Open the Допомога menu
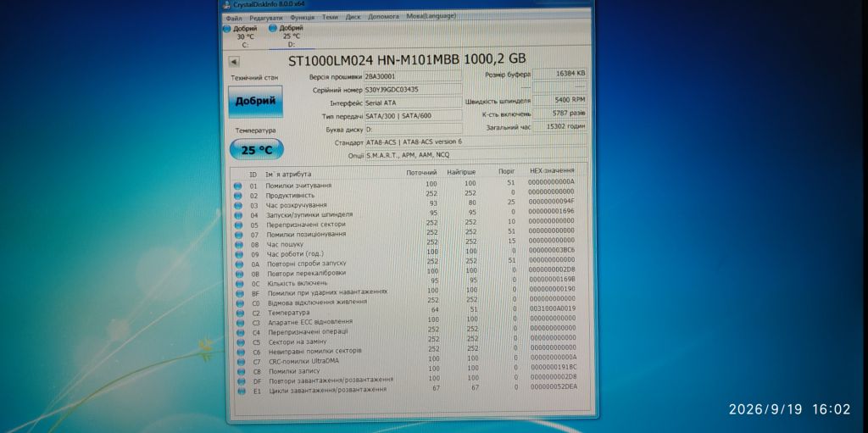Screen dimensions: 868x433 [383, 17]
